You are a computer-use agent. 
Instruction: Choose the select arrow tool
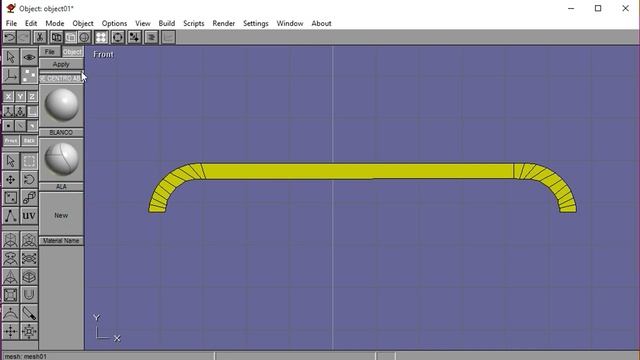point(11,161)
